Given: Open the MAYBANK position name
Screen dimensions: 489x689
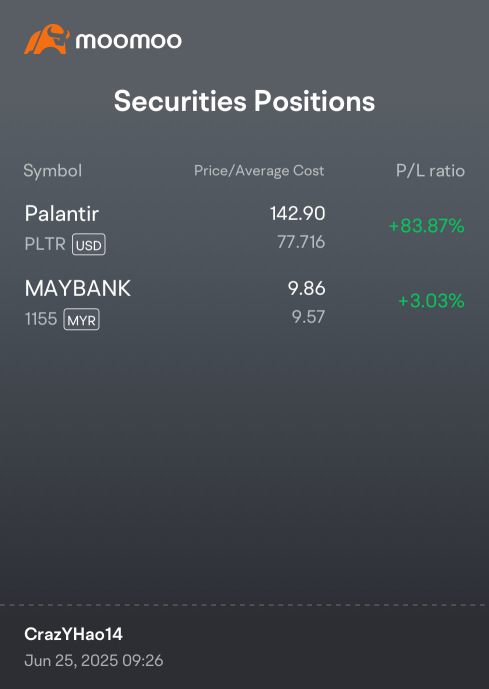Looking at the screenshot, I should (x=78, y=289).
